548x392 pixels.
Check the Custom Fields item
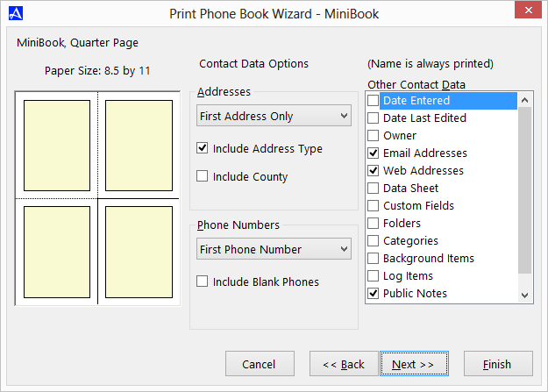(x=374, y=206)
